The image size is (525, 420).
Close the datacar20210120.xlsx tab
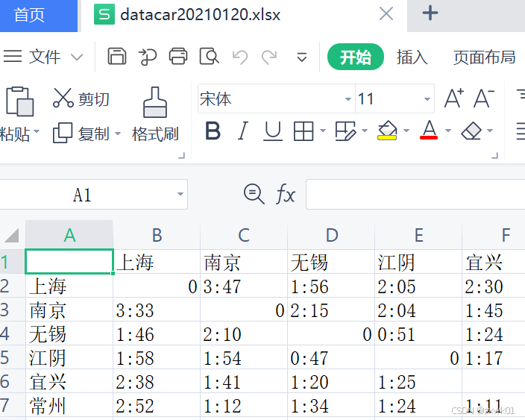pos(386,14)
